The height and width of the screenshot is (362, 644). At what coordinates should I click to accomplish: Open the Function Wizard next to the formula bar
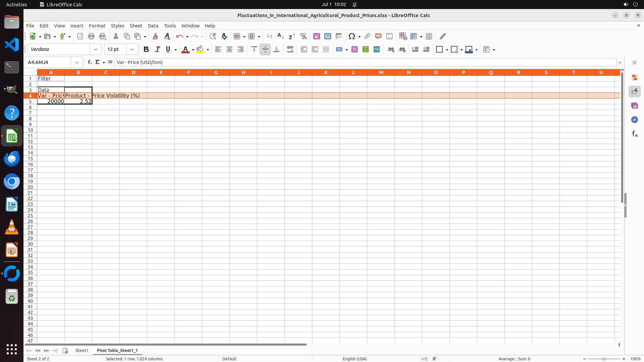(x=90, y=62)
